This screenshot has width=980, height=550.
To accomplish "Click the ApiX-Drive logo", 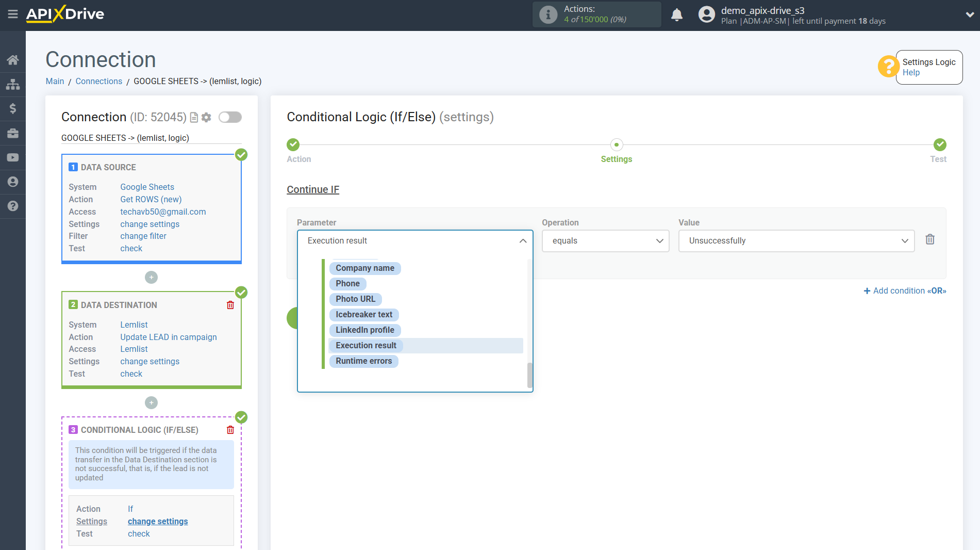I will click(x=65, y=14).
